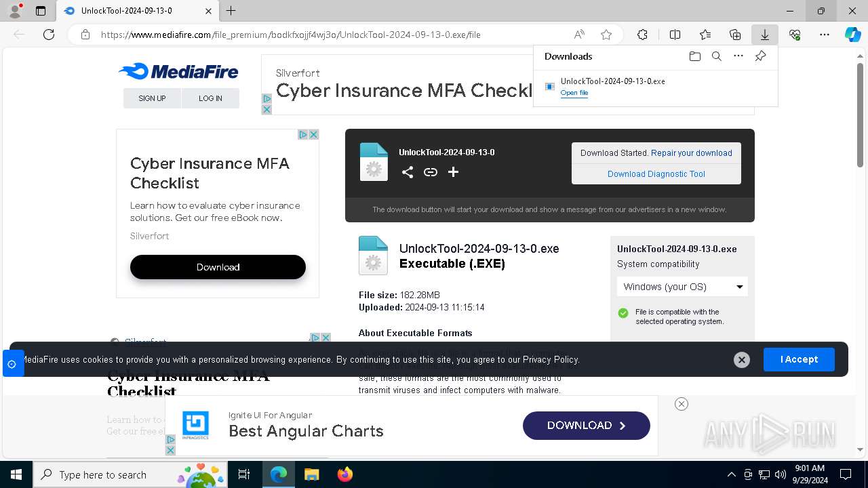868x488 pixels.
Task: Click the SIGN UP button
Action: click(x=152, y=98)
